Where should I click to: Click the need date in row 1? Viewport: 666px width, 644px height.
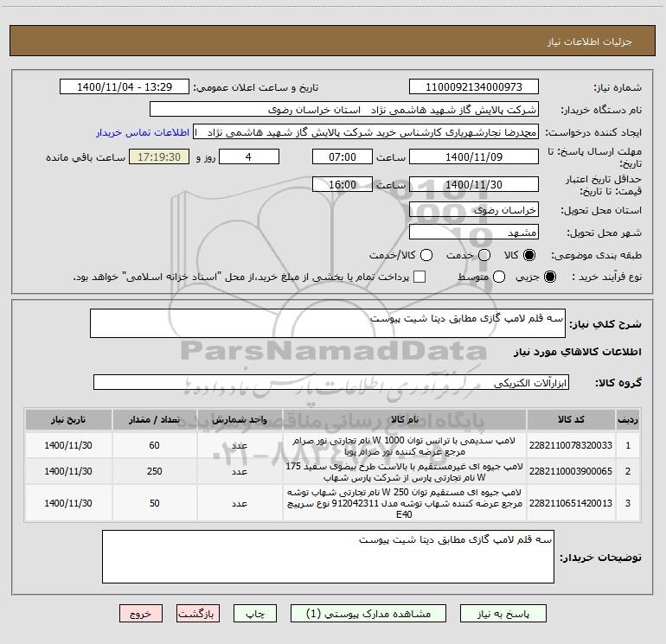tap(68, 445)
